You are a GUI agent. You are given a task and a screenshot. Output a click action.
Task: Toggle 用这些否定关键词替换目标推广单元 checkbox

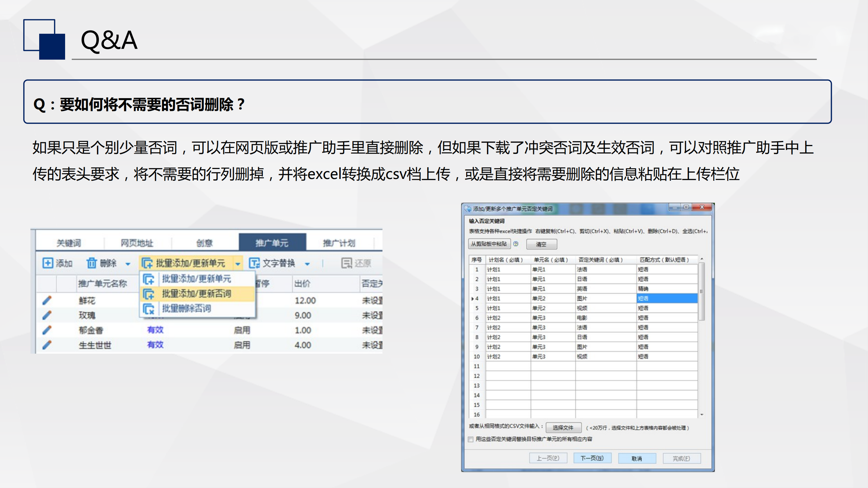click(x=471, y=439)
